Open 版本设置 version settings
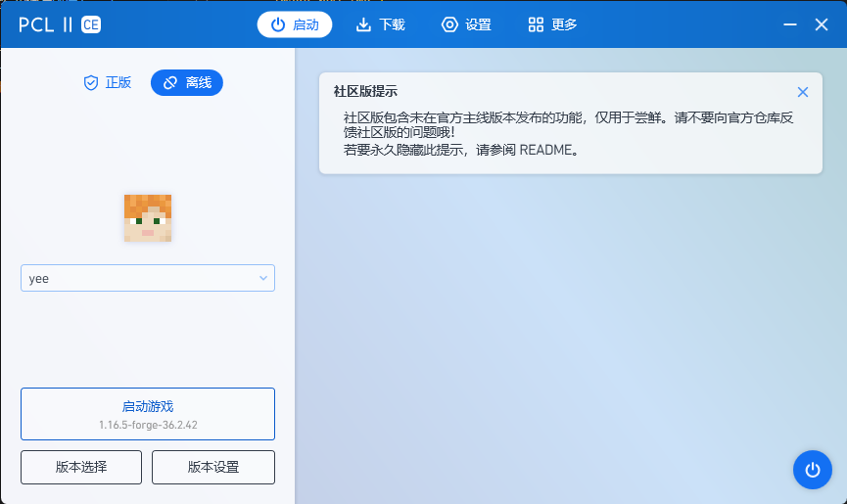 coord(213,468)
